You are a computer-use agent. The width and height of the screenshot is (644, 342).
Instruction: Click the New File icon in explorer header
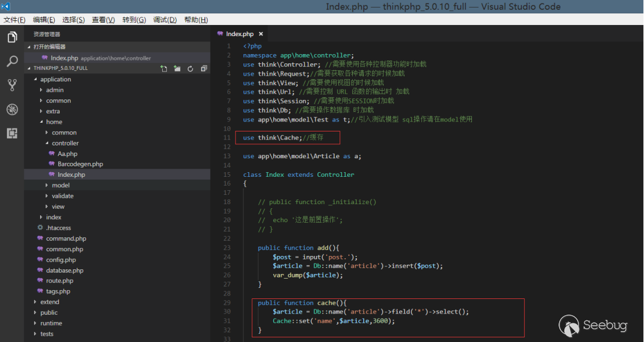pos(164,69)
